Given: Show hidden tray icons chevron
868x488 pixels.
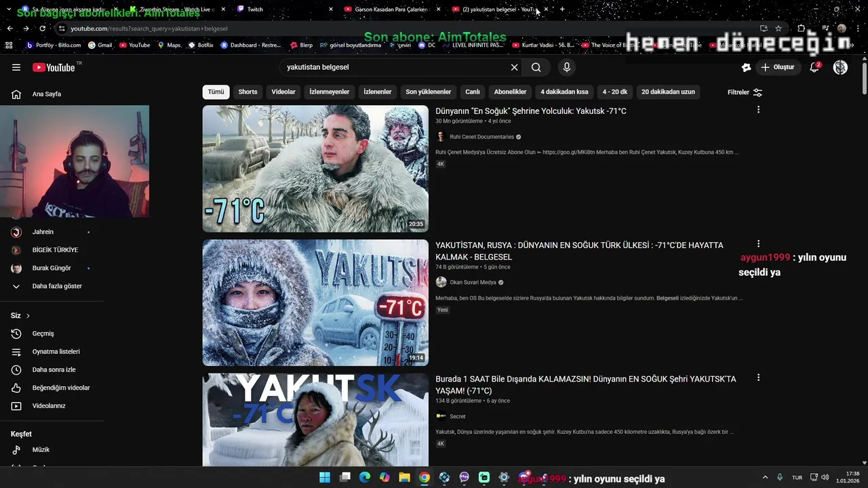Looking at the screenshot, I should pos(766,478).
